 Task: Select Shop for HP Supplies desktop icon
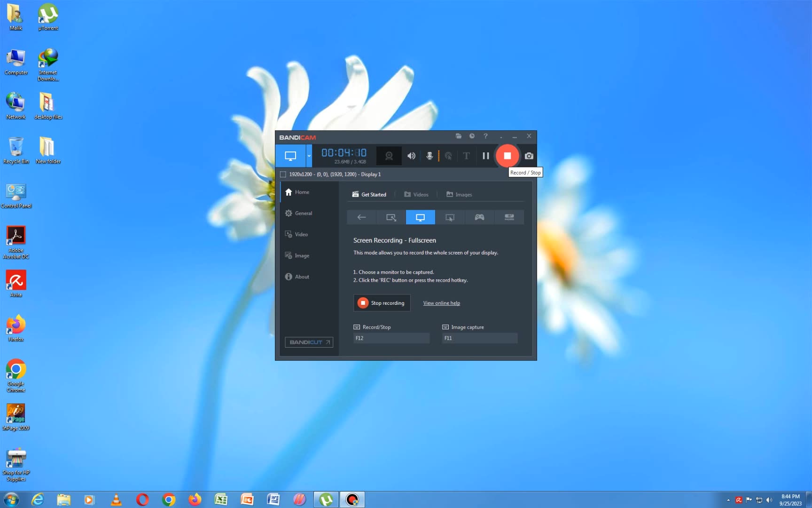click(x=16, y=465)
